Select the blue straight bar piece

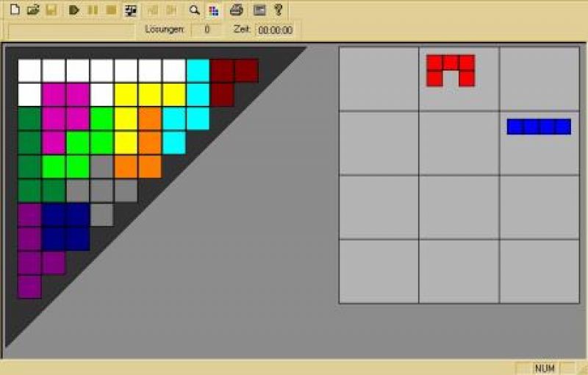pos(539,126)
